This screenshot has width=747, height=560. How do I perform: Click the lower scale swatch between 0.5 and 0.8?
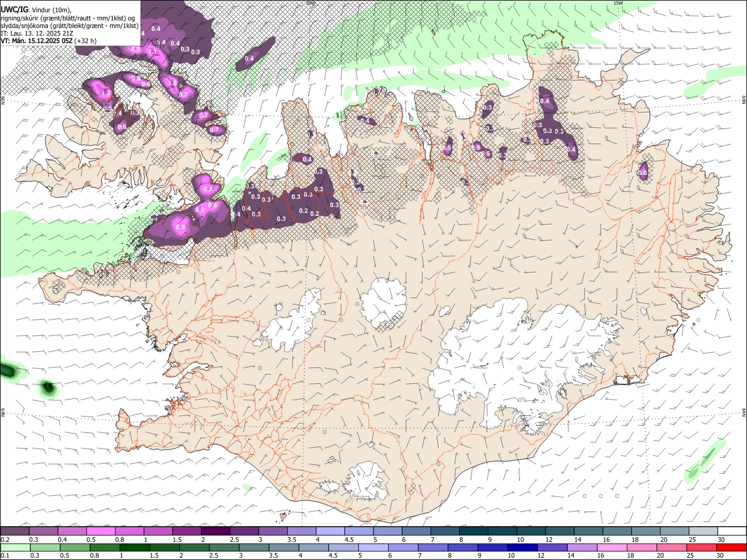click(76, 547)
